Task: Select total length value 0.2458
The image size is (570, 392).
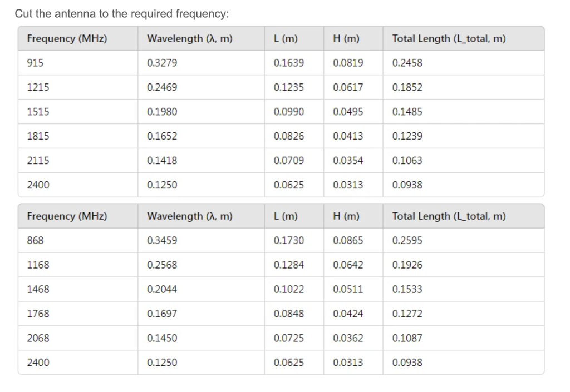Action: pos(407,63)
